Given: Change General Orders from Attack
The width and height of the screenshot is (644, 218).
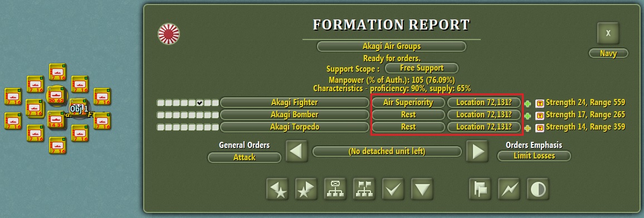Looking at the screenshot, I should 245,157.
